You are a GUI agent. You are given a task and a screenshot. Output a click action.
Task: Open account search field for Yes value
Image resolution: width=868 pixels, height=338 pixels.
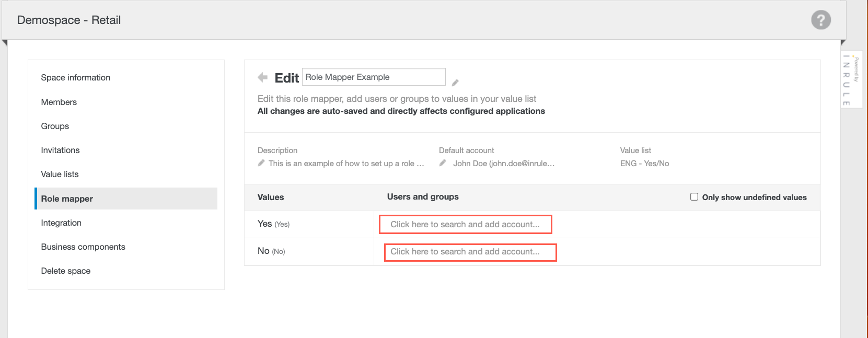click(465, 224)
